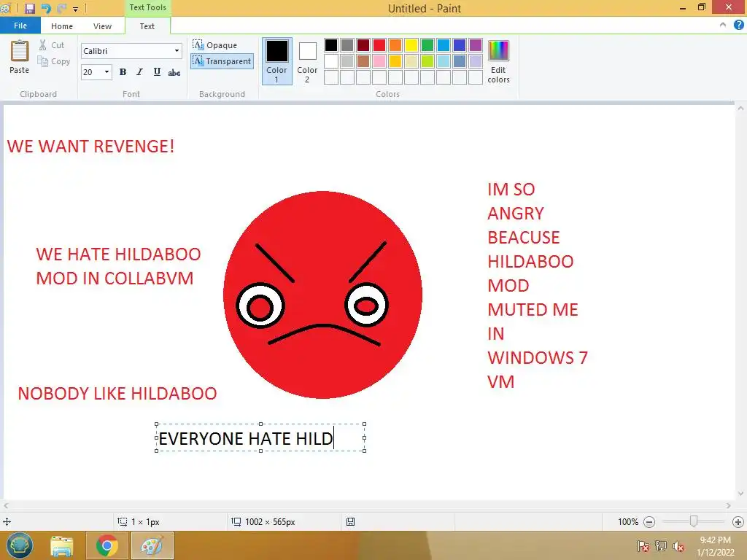Pick the pink color swatch
The height and width of the screenshot is (560, 747).
coord(379,61)
